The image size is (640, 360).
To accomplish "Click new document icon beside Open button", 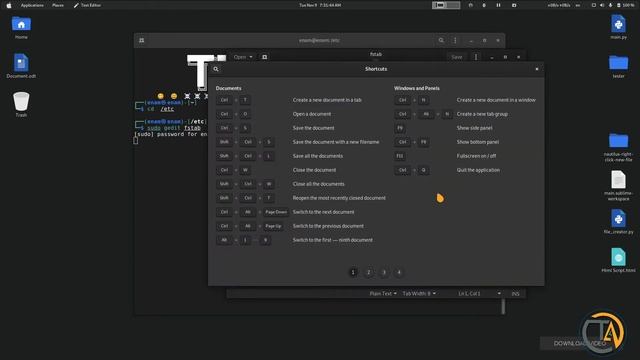I will click(x=264, y=57).
